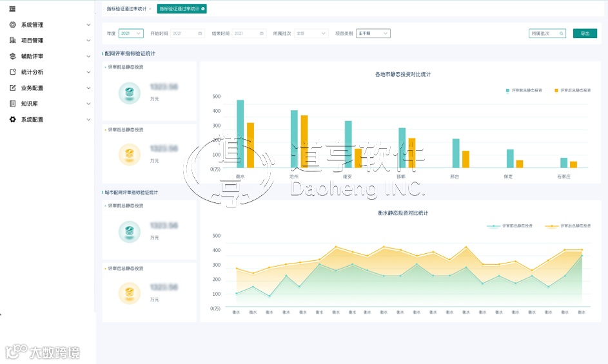Click the 知识库 book icon

[13, 104]
